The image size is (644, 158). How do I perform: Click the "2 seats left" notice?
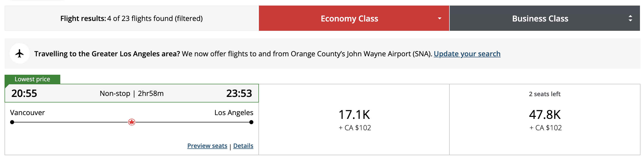click(x=545, y=94)
